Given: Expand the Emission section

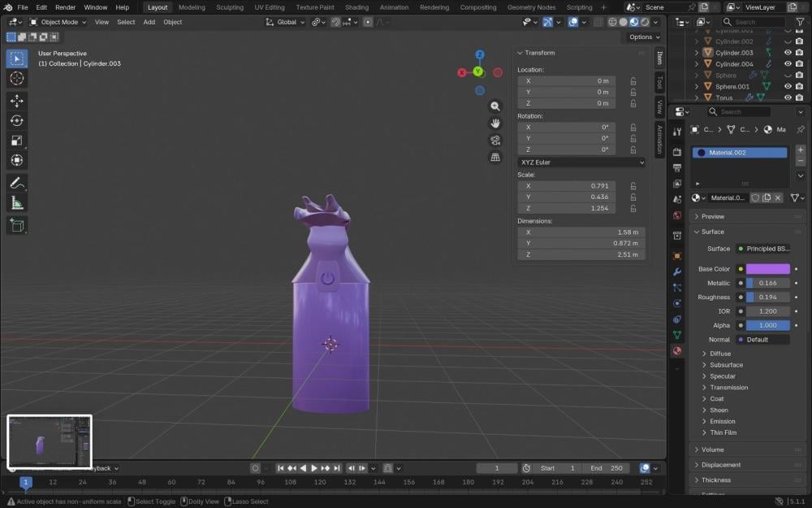Looking at the screenshot, I should [x=722, y=421].
